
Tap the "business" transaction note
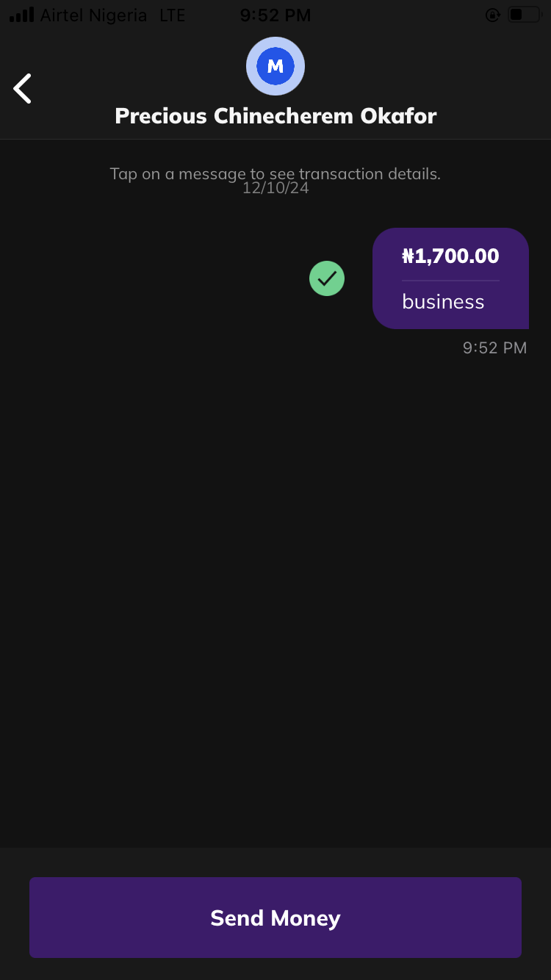pyautogui.click(x=443, y=302)
